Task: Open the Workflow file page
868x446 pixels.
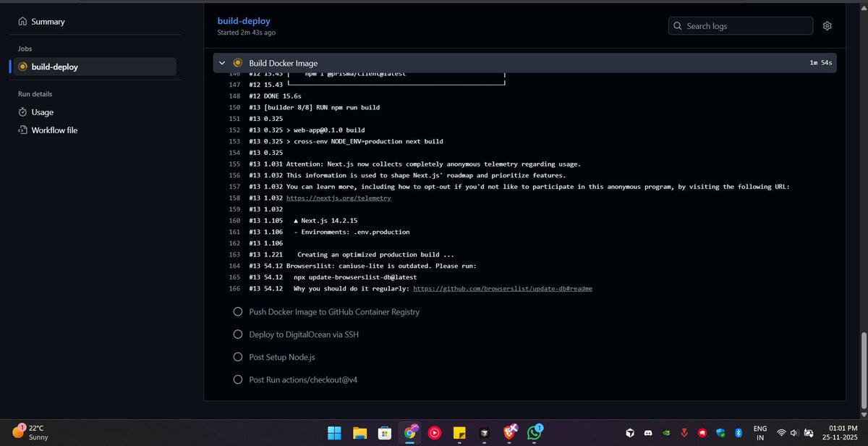Action: [x=54, y=130]
